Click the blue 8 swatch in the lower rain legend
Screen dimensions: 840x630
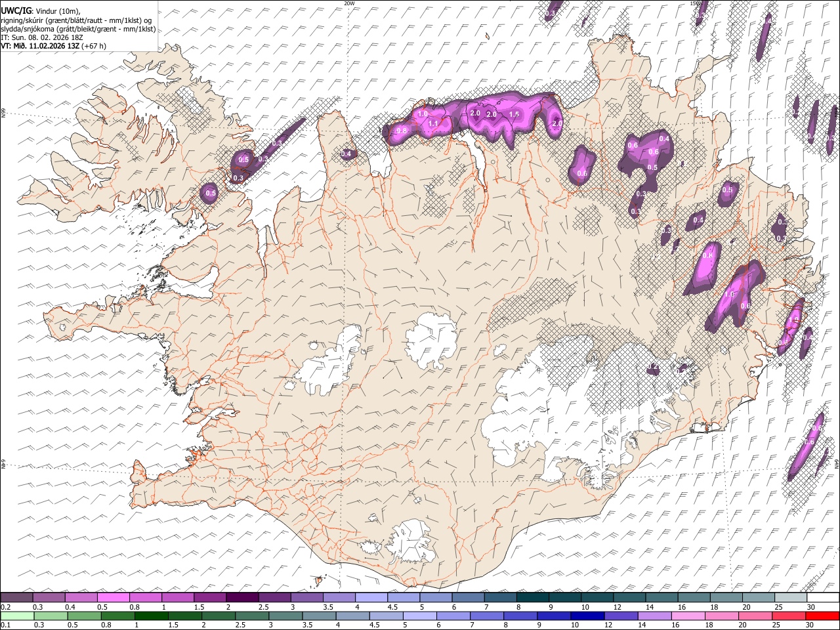pos(520,616)
